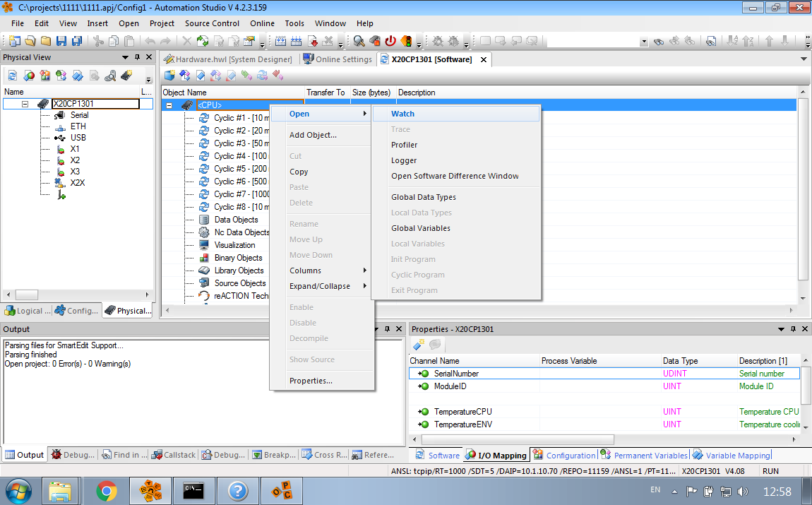Viewport: 812px width, 505px height.
Task: Click the volume speaker icon in system tray
Action: coord(743,492)
